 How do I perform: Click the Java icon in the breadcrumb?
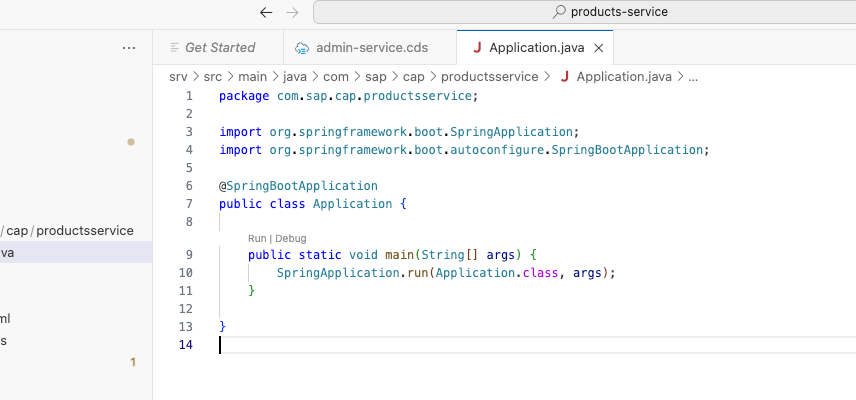(x=565, y=76)
